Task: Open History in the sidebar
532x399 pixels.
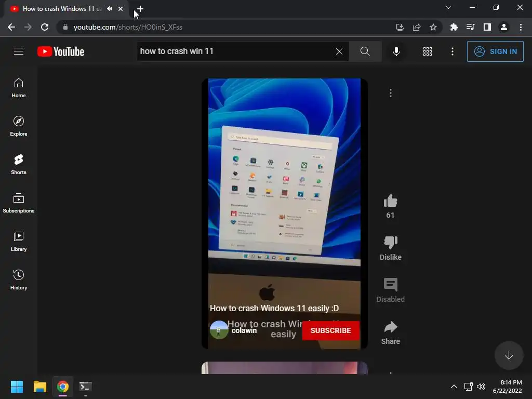Action: click(x=19, y=280)
